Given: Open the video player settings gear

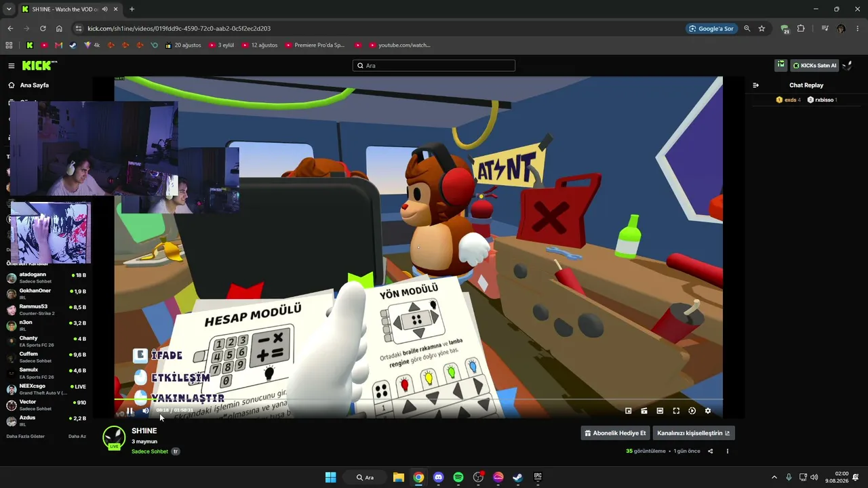Looking at the screenshot, I should point(708,411).
